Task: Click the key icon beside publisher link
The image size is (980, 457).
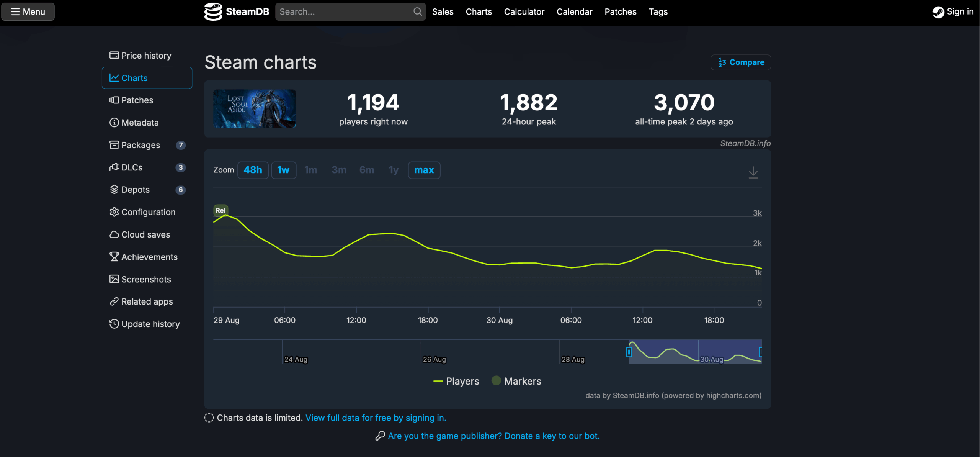Action: (x=380, y=436)
